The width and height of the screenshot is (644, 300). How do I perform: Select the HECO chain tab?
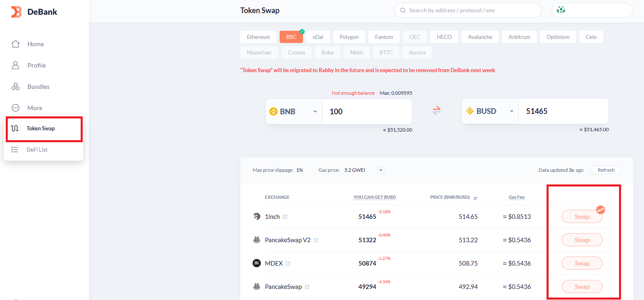click(x=444, y=37)
